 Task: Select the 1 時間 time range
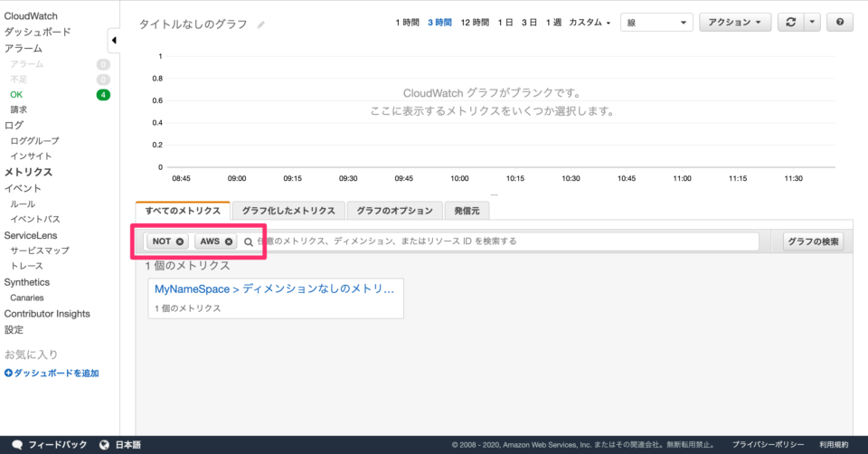407,23
